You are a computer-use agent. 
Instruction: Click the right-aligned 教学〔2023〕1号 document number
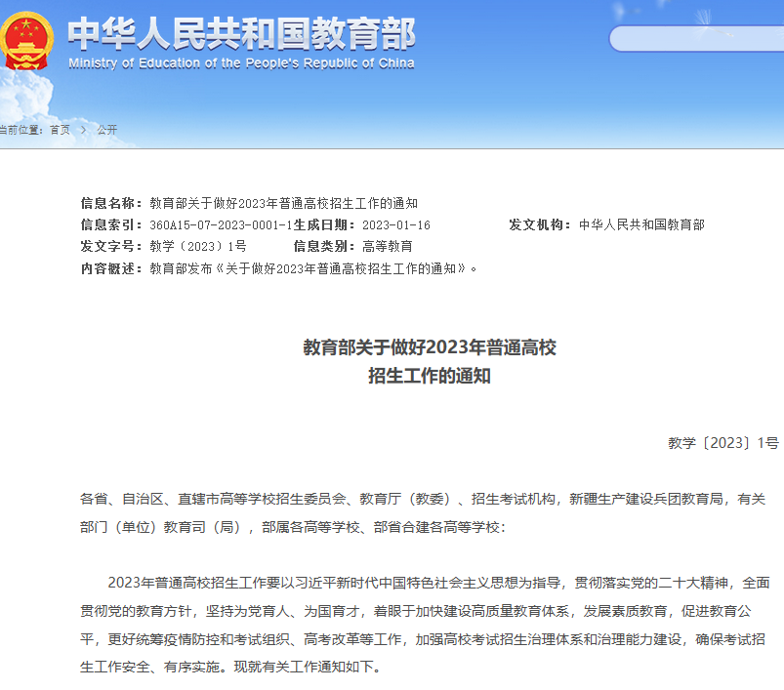coord(723,443)
